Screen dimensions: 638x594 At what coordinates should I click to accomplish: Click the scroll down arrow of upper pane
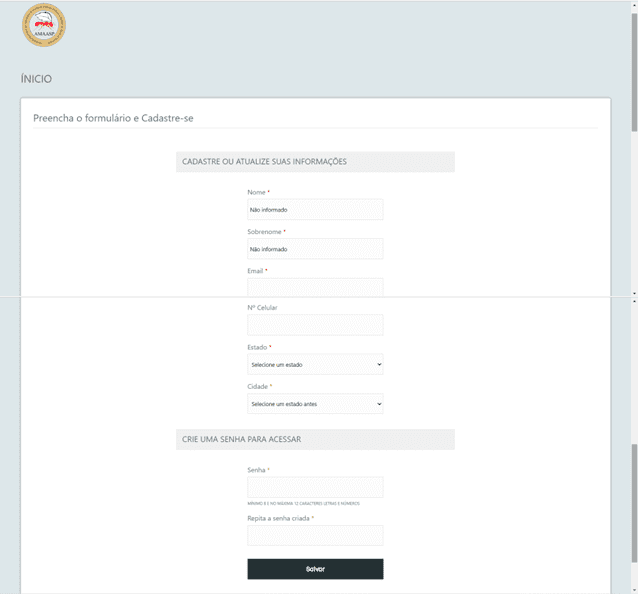(634, 293)
